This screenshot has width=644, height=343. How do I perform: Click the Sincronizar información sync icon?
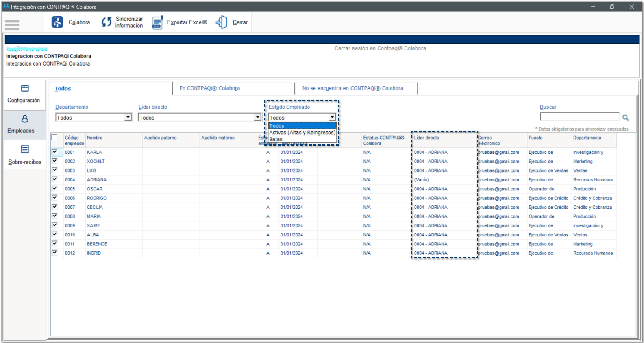tap(107, 22)
